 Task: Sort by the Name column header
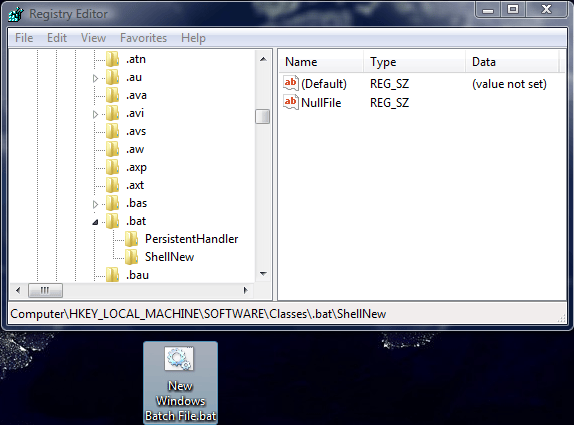tap(321, 62)
